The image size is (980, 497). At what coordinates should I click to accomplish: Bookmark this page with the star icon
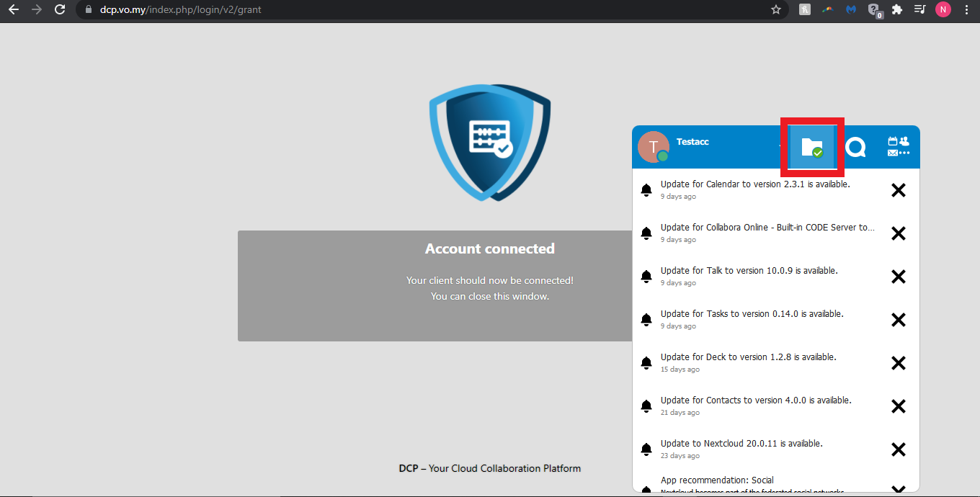coord(776,10)
